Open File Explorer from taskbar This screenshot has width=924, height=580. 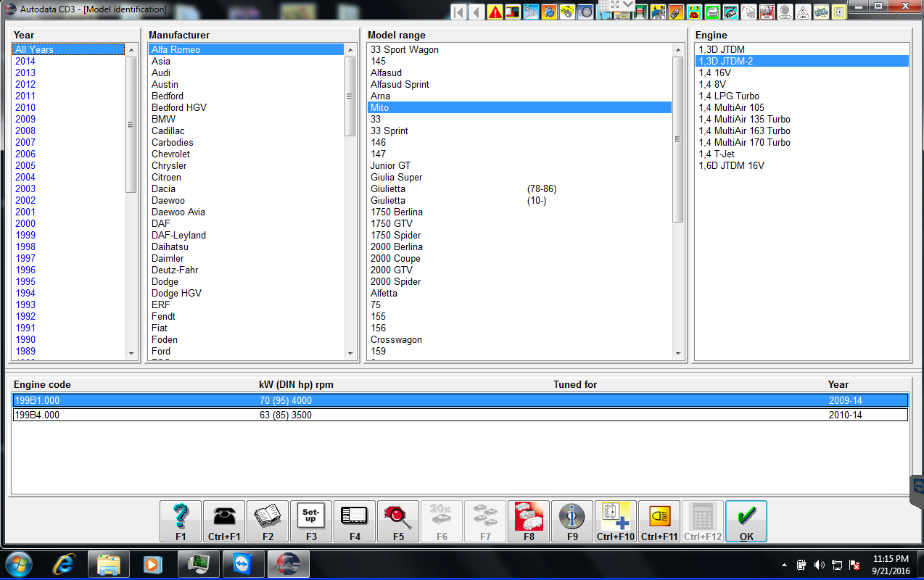pyautogui.click(x=109, y=564)
